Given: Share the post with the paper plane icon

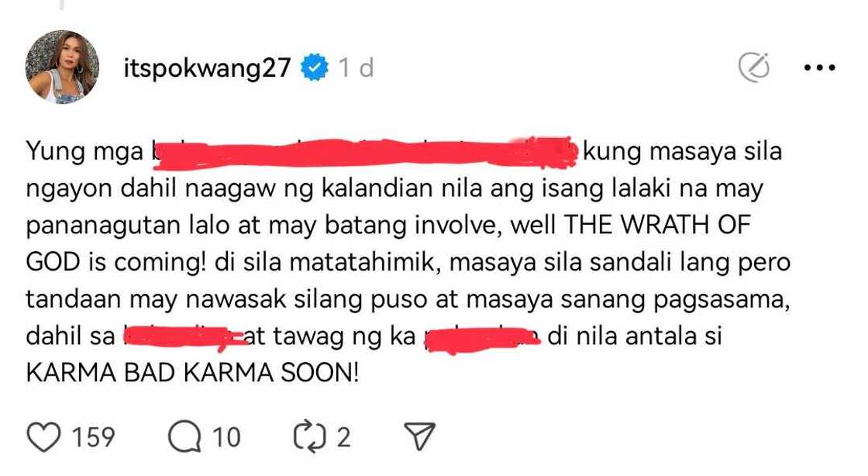Looking at the screenshot, I should pos(419,436).
